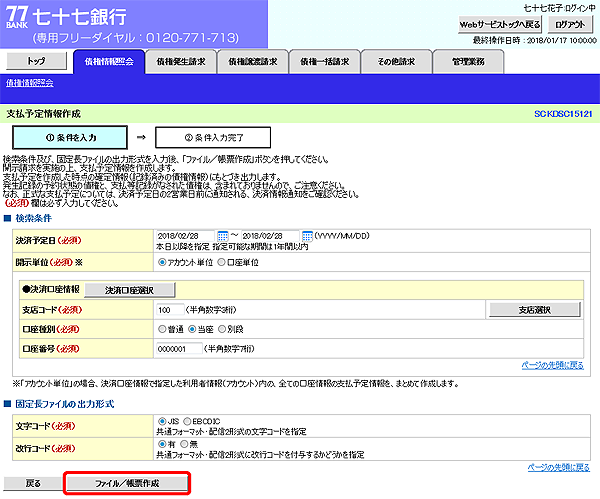The image size is (600, 499).
Task: Switch to 債権発生請求 tab
Action: point(181,62)
